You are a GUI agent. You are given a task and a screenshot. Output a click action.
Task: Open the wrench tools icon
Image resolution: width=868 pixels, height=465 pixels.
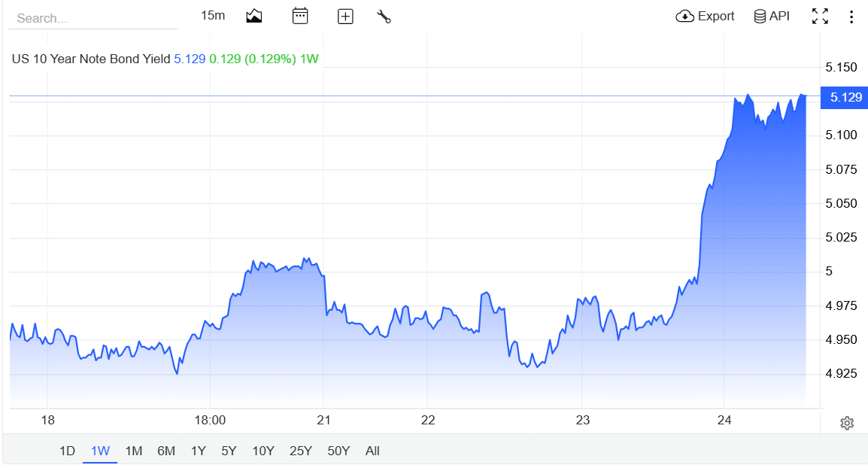pyautogui.click(x=384, y=17)
